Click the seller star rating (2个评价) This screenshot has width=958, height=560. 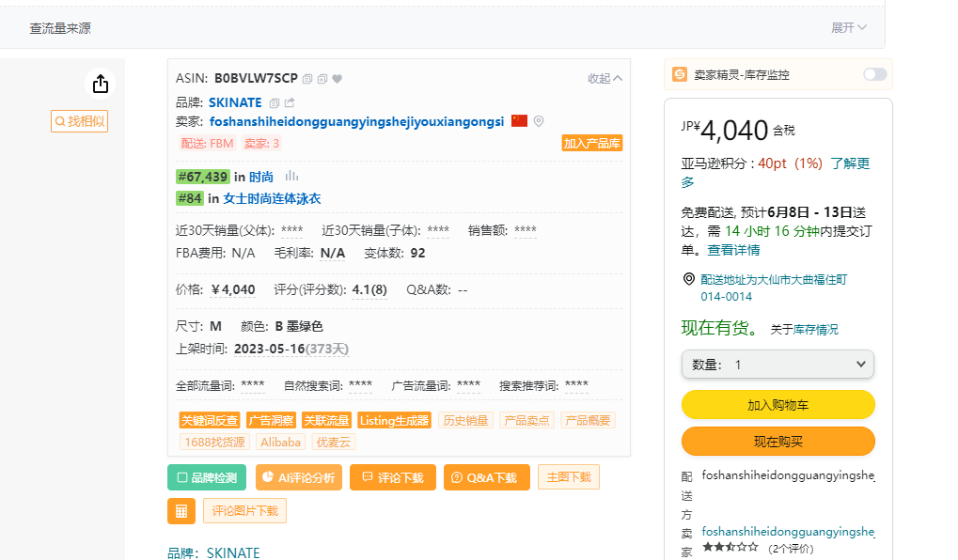[x=758, y=548]
